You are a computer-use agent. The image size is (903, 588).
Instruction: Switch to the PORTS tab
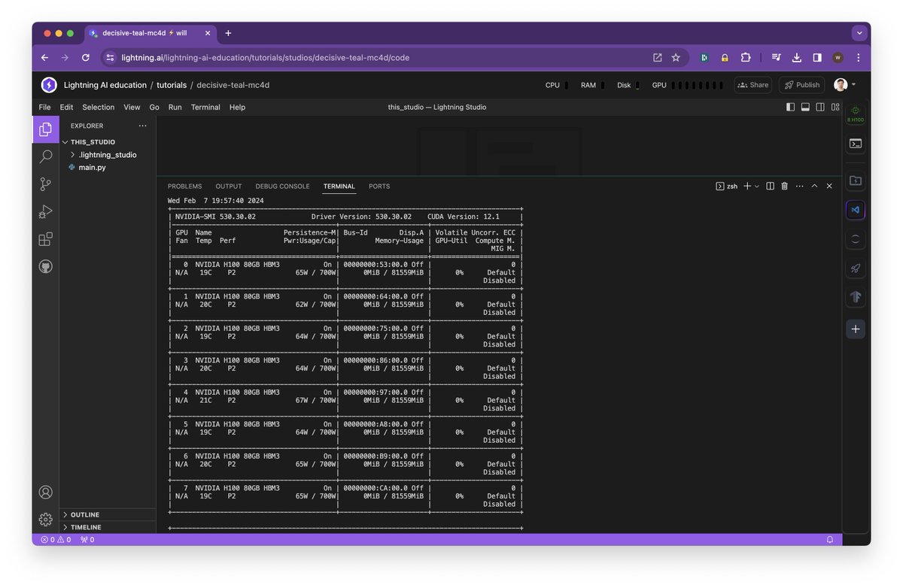(379, 186)
